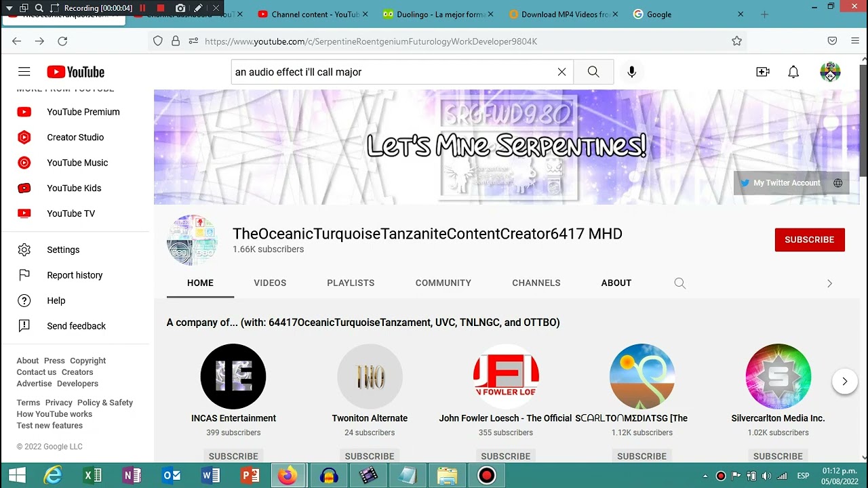Switch to the VIDEOS tab
This screenshot has width=868, height=488.
pos(270,283)
